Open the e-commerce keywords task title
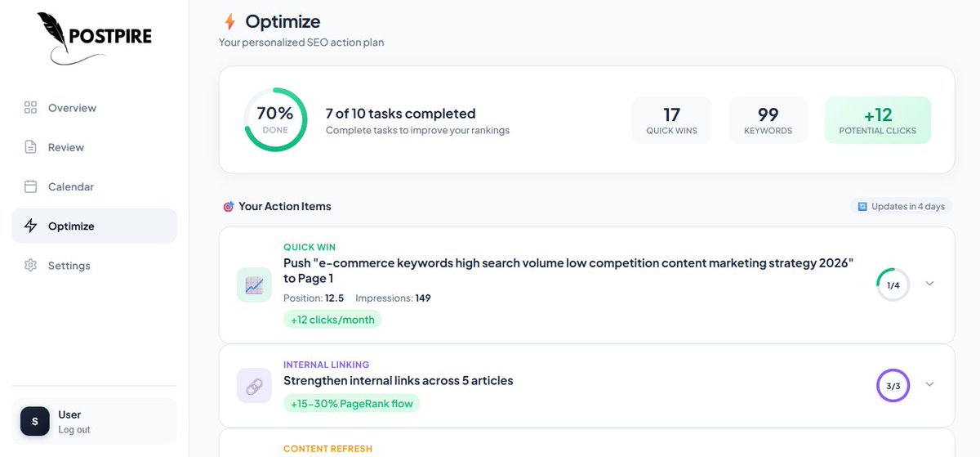The image size is (980, 457). click(568, 271)
